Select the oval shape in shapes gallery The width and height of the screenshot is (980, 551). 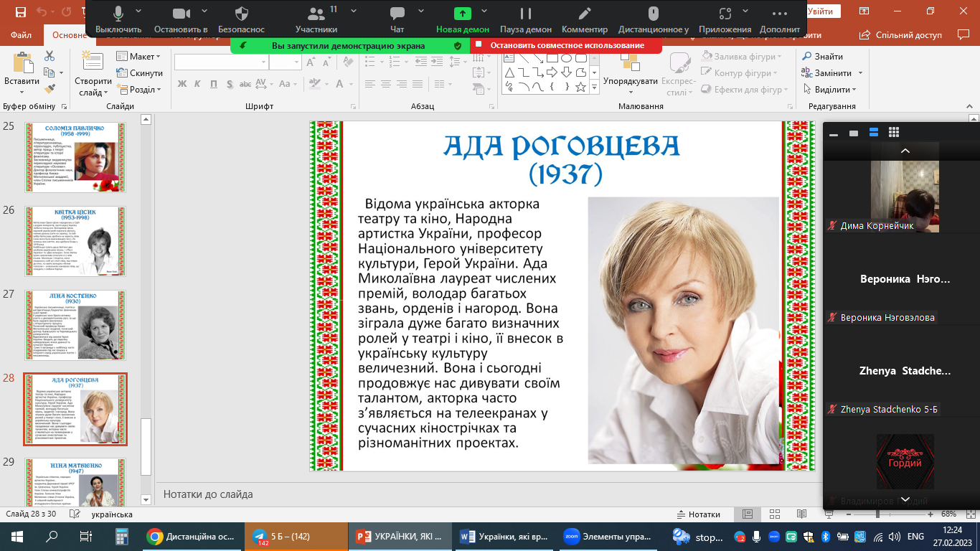point(566,58)
